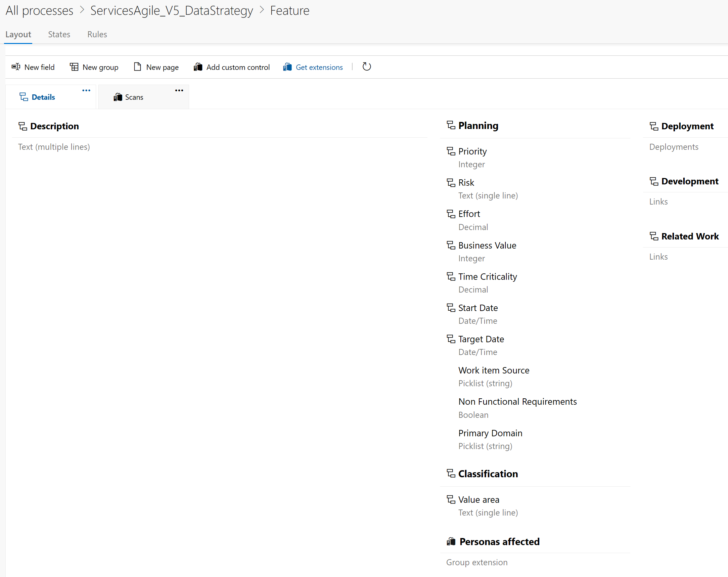Select the Business Value field
728x577 pixels.
(487, 245)
